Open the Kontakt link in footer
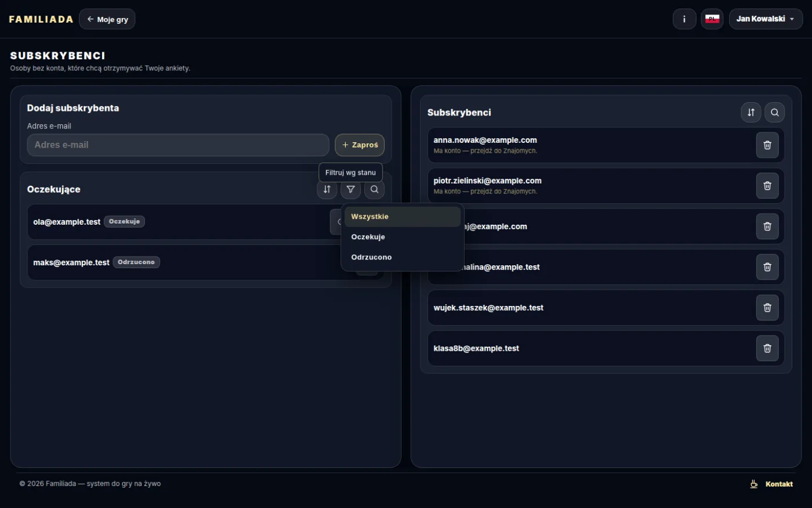Image resolution: width=812 pixels, height=508 pixels. pos(779,484)
